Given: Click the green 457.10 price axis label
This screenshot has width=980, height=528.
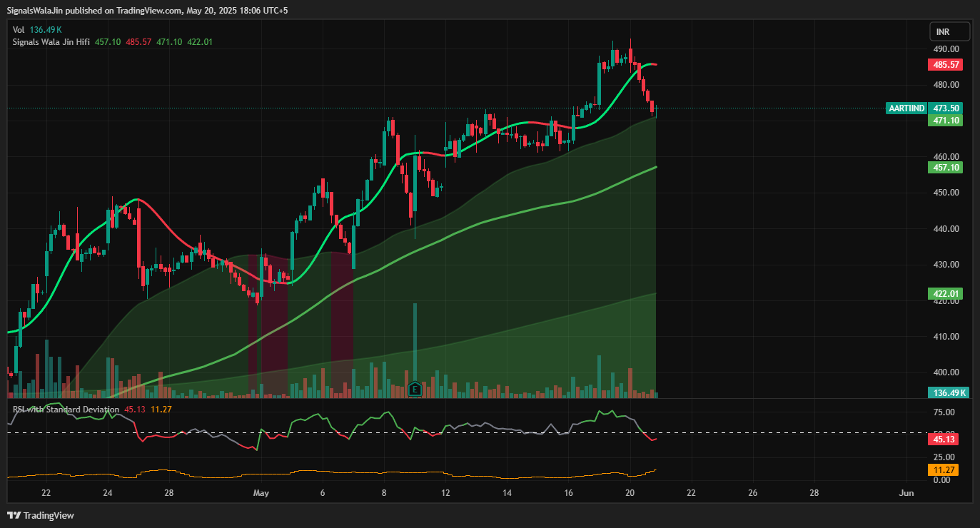Looking at the screenshot, I should (x=946, y=168).
